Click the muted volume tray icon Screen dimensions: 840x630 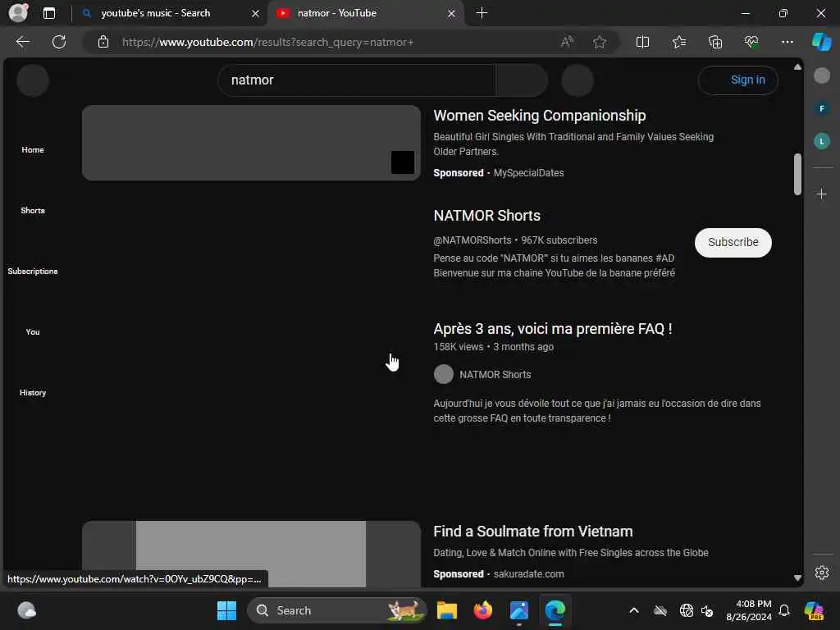click(x=707, y=610)
